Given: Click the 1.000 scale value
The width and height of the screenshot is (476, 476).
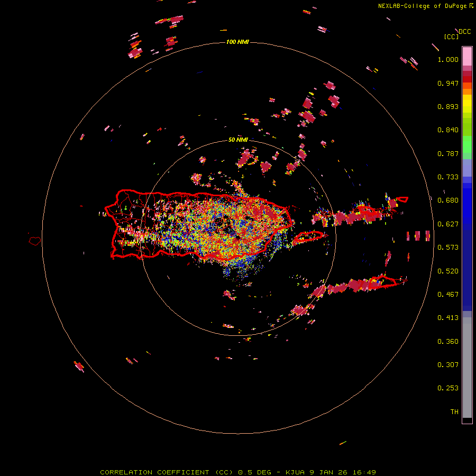Looking at the screenshot, I should point(448,59).
